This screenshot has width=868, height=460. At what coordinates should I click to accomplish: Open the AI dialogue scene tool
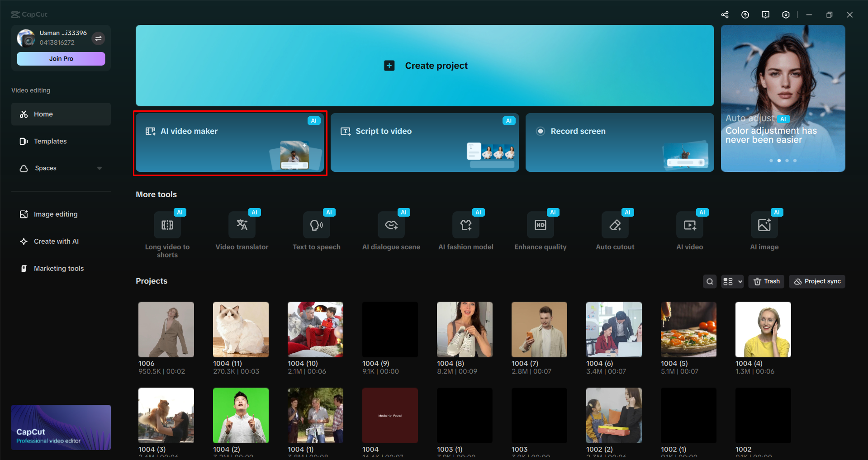point(391,232)
